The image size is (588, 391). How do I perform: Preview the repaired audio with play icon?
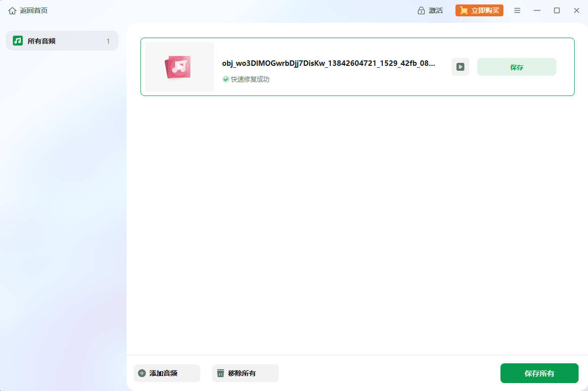pos(460,67)
